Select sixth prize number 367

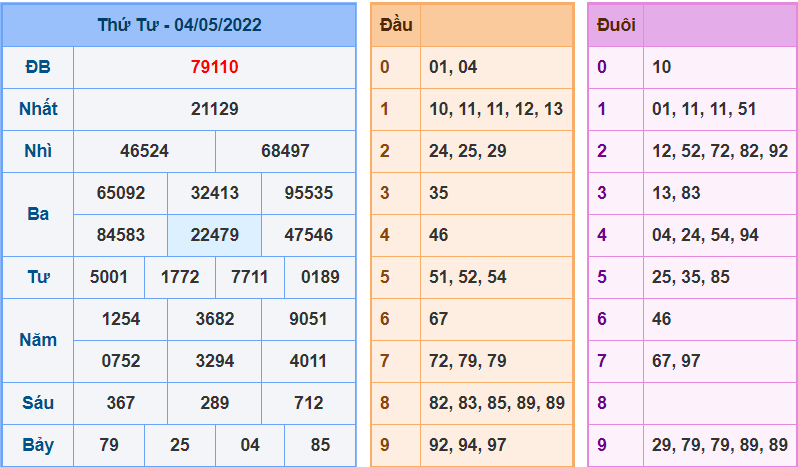click(121, 403)
